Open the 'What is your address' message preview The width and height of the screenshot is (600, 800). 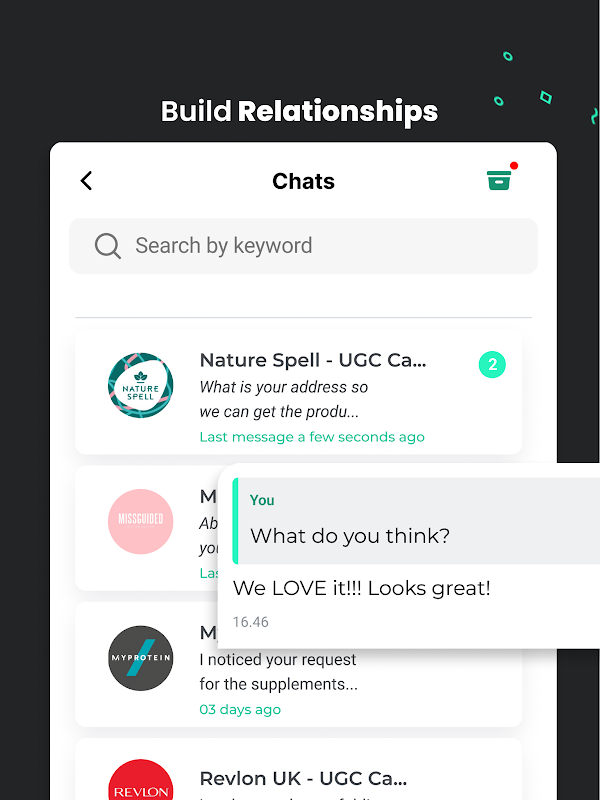pyautogui.click(x=284, y=399)
